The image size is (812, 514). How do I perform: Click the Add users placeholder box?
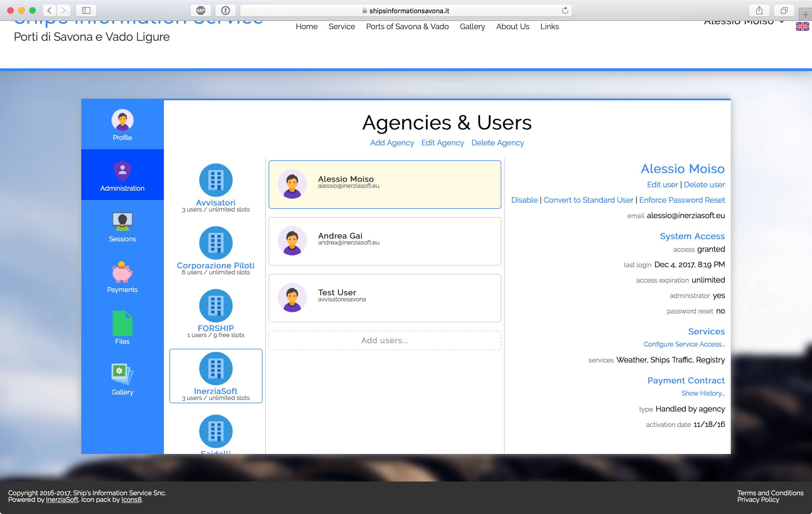[385, 340]
